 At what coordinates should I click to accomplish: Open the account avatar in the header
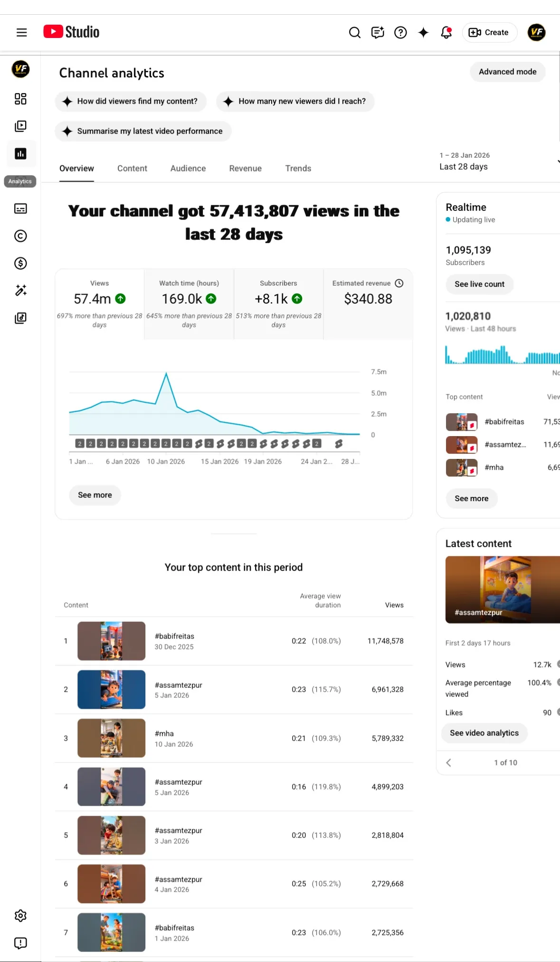click(x=536, y=32)
